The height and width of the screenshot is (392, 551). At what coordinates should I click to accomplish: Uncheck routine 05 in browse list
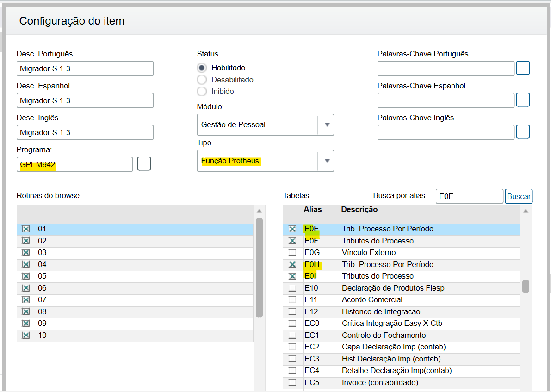(x=26, y=276)
